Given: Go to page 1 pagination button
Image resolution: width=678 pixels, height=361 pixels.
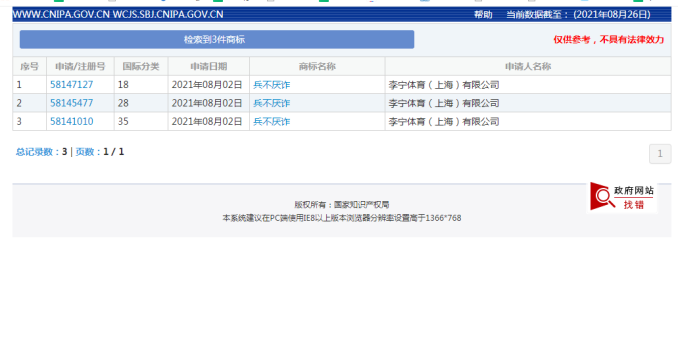Looking at the screenshot, I should click(660, 153).
